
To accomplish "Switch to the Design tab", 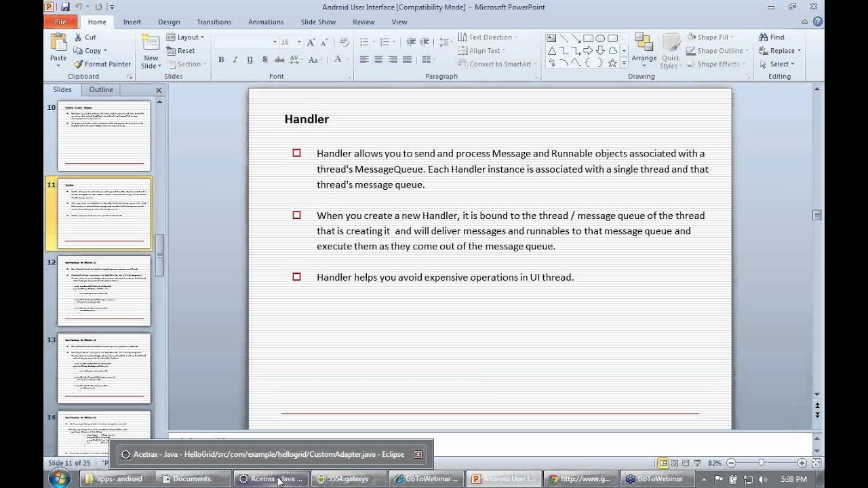I will pyautogui.click(x=169, y=22).
